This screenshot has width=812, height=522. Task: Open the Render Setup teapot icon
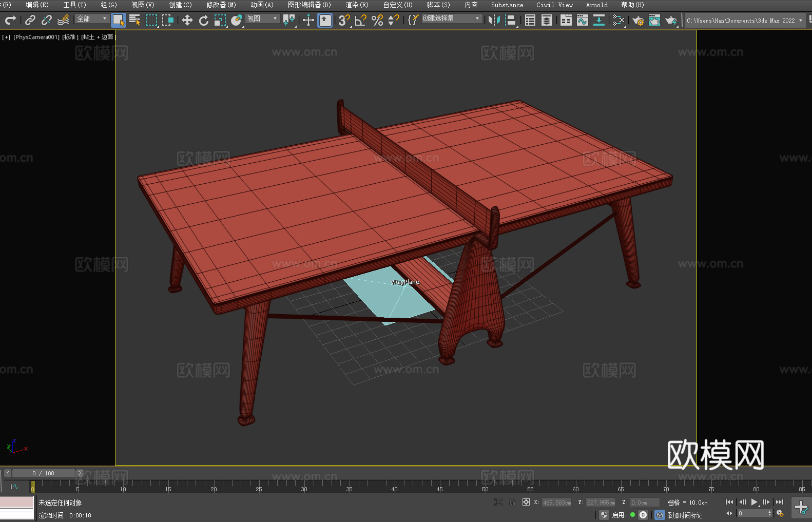coord(637,20)
